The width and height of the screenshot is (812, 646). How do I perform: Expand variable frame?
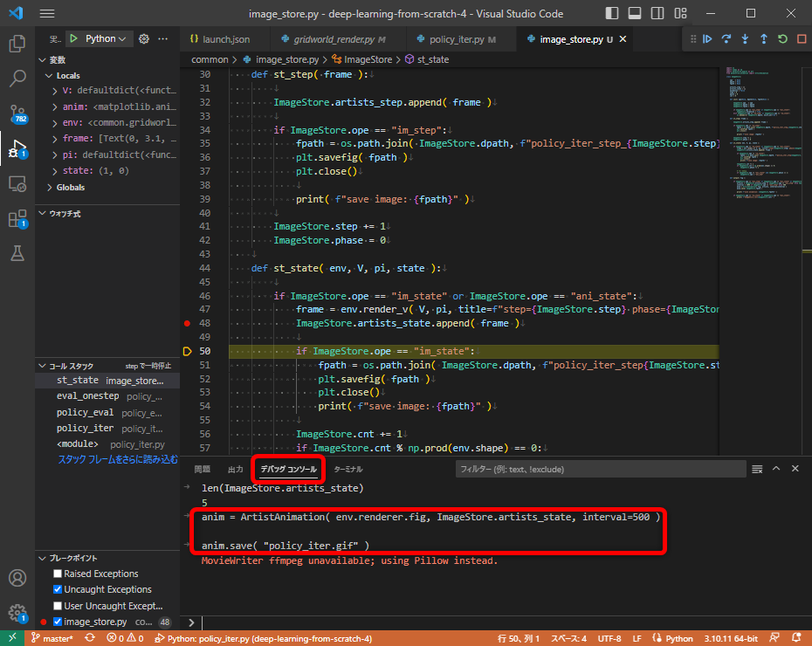(55, 139)
